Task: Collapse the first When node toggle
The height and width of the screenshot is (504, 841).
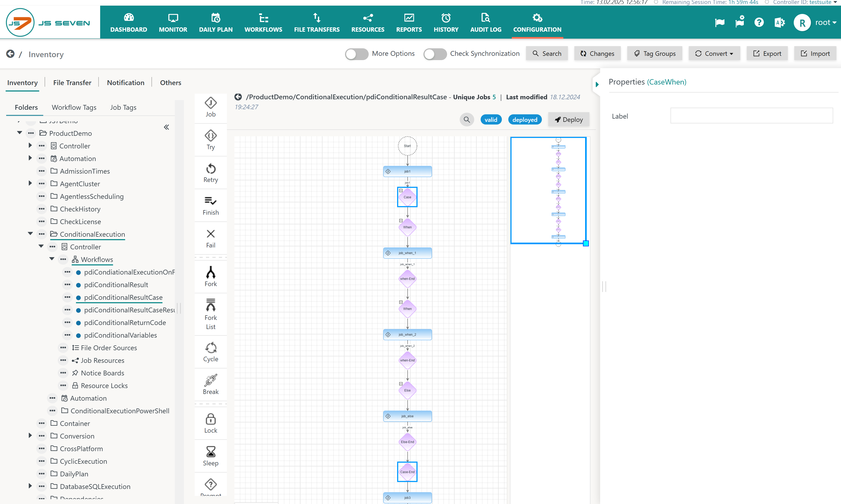Action: (x=401, y=220)
